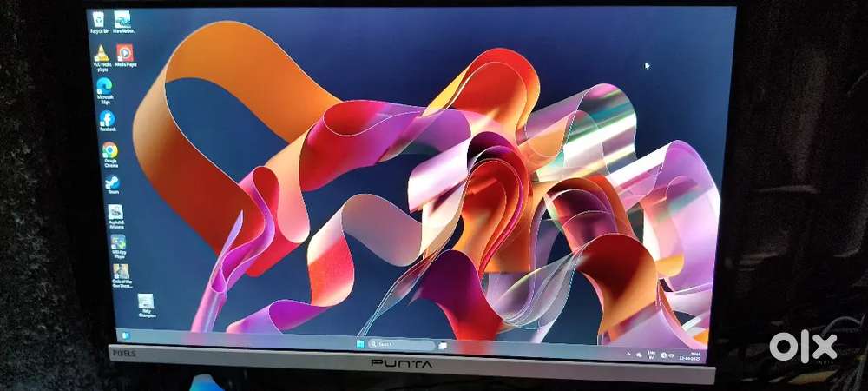Open Task View next to the Search box
This screenshot has height=391, width=868.
443,345
